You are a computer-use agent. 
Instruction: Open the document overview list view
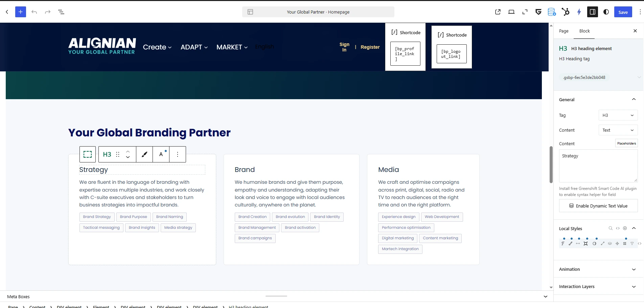[x=61, y=12]
